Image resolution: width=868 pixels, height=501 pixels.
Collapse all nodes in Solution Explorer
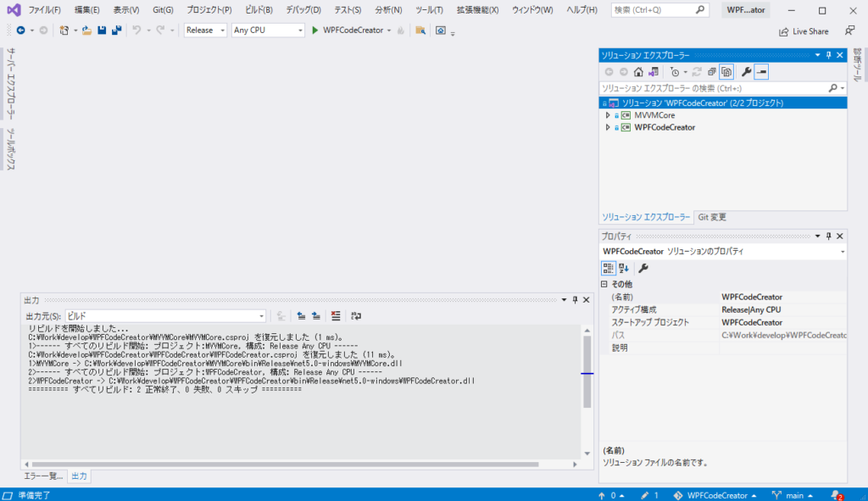(x=712, y=72)
